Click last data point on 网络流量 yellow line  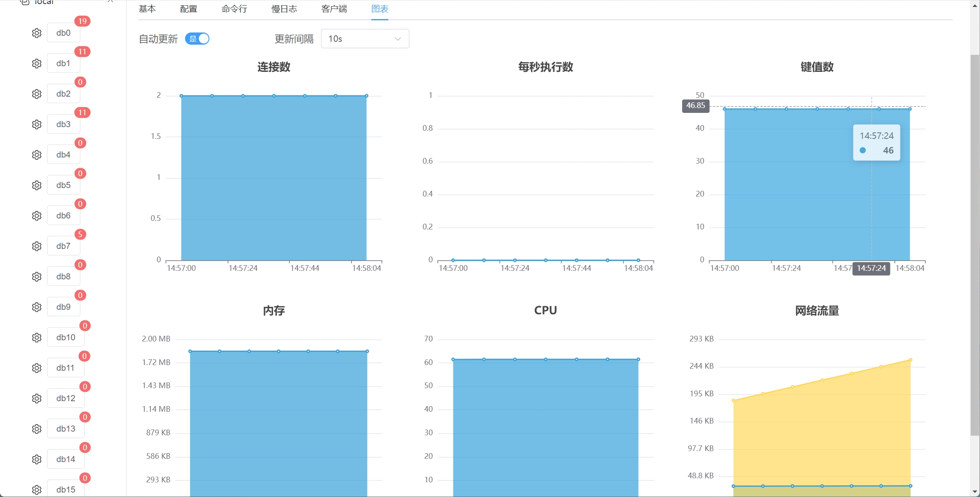(x=911, y=360)
